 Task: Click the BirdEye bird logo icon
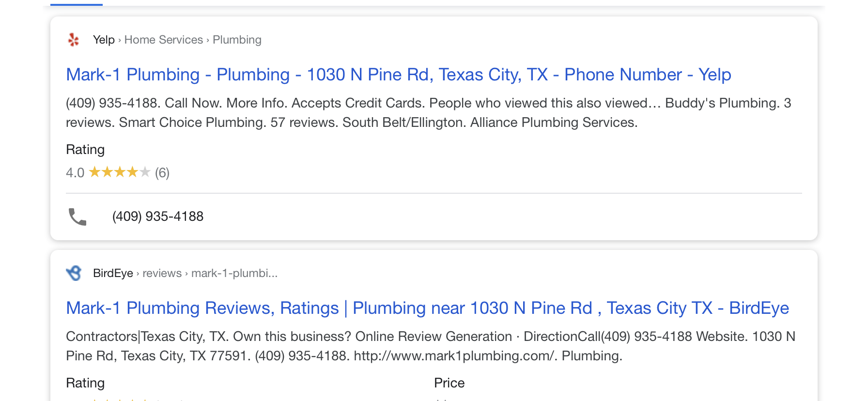tap(74, 273)
